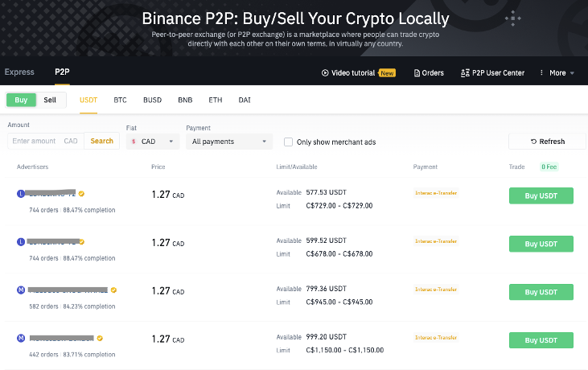Click the More vertical dots icon

pyautogui.click(x=541, y=72)
